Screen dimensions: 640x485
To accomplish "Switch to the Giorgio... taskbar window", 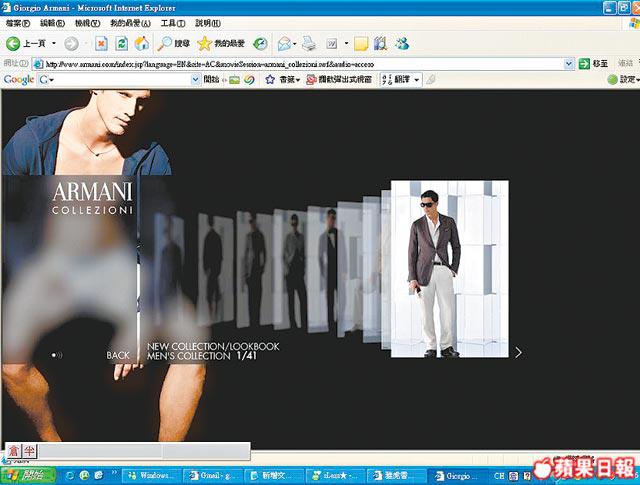I will pos(458,476).
